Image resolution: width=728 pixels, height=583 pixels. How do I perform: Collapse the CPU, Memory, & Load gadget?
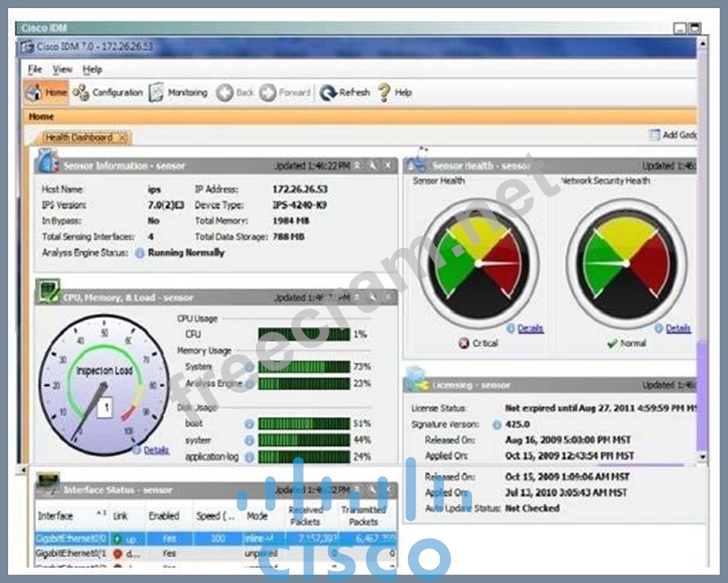point(356,297)
